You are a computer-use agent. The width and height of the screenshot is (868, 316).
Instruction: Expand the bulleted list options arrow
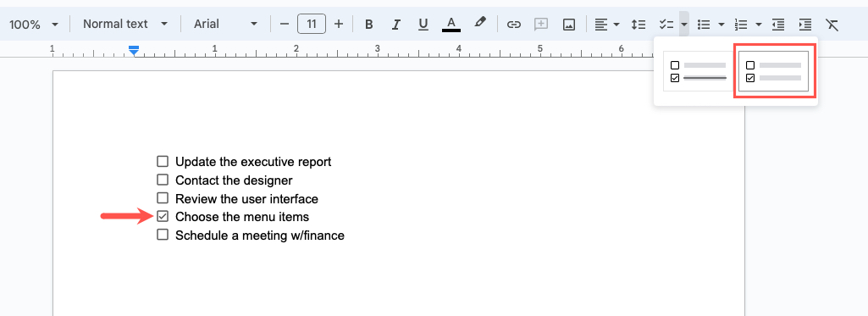click(x=721, y=25)
